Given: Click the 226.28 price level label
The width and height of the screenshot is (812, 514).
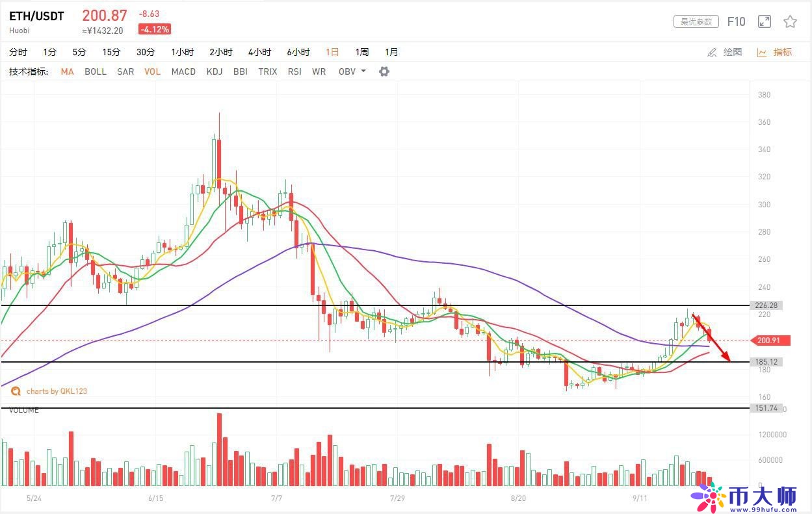Looking at the screenshot, I should pos(767,305).
